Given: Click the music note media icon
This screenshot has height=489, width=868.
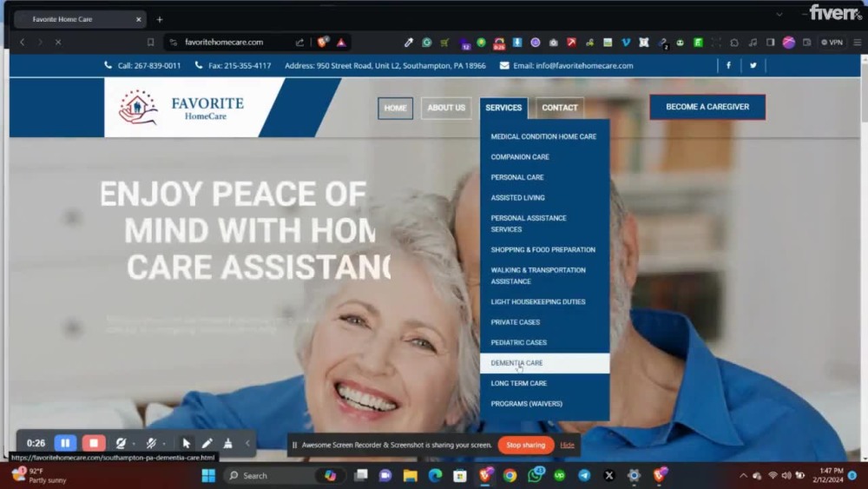Looking at the screenshot, I should [753, 42].
